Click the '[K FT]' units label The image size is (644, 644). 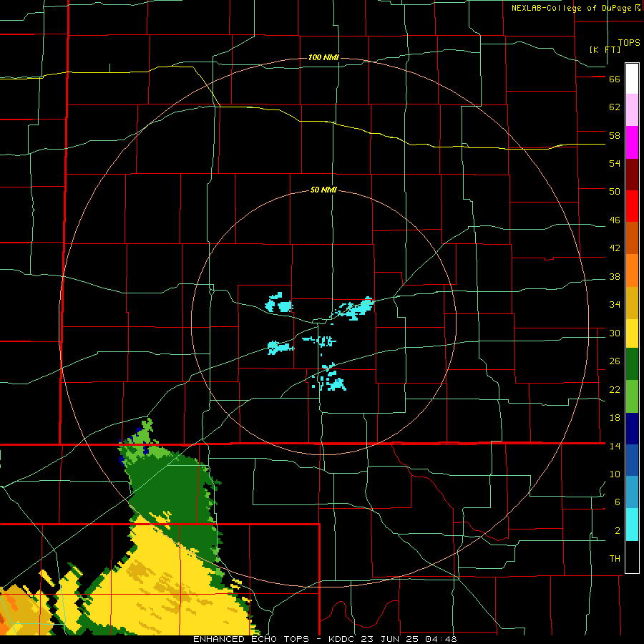point(605,49)
